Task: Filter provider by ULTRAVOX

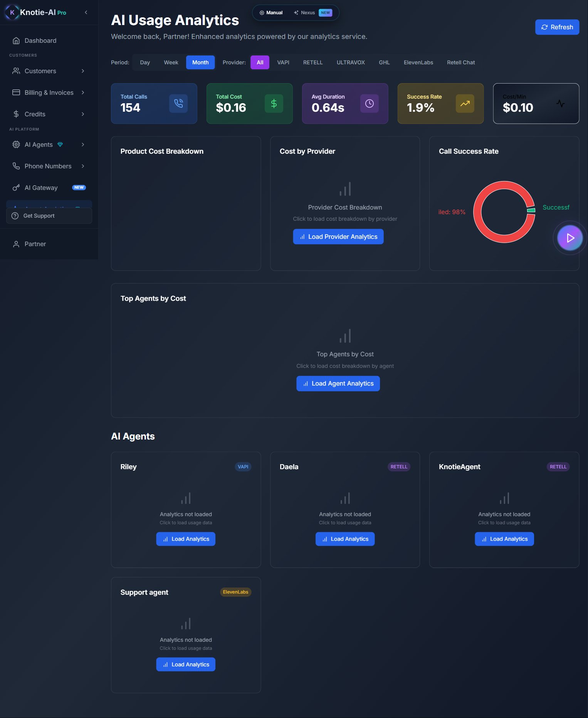Action: click(351, 62)
